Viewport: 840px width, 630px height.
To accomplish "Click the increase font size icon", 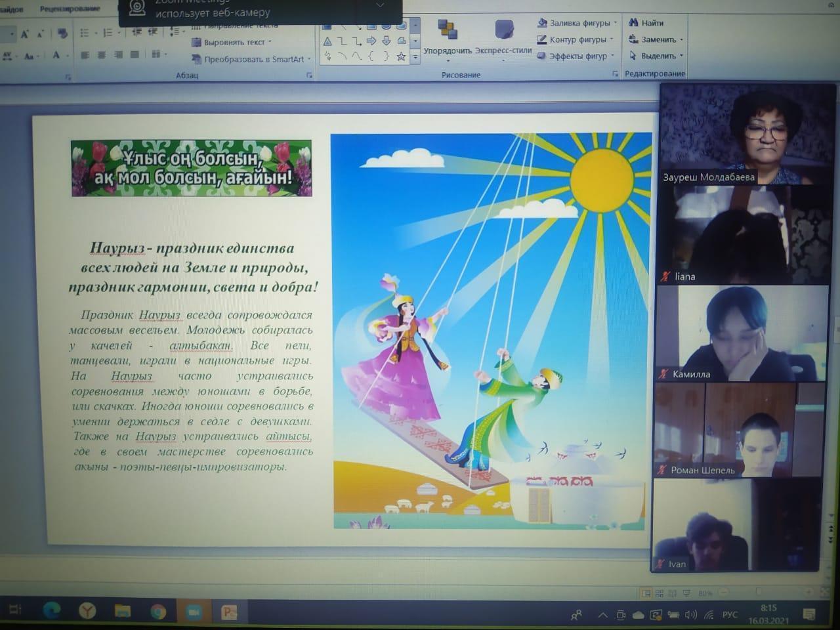I will click(x=25, y=33).
